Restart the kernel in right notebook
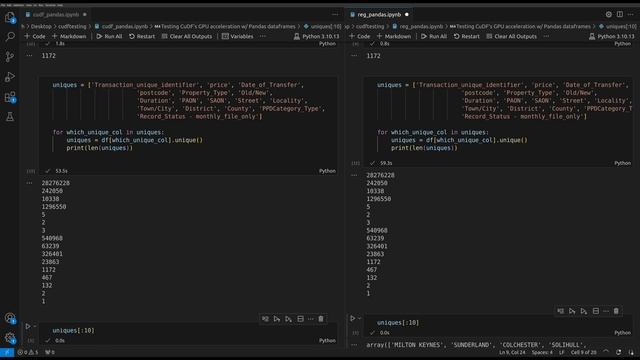Viewport: 640px width, 360px height. tap(467, 36)
